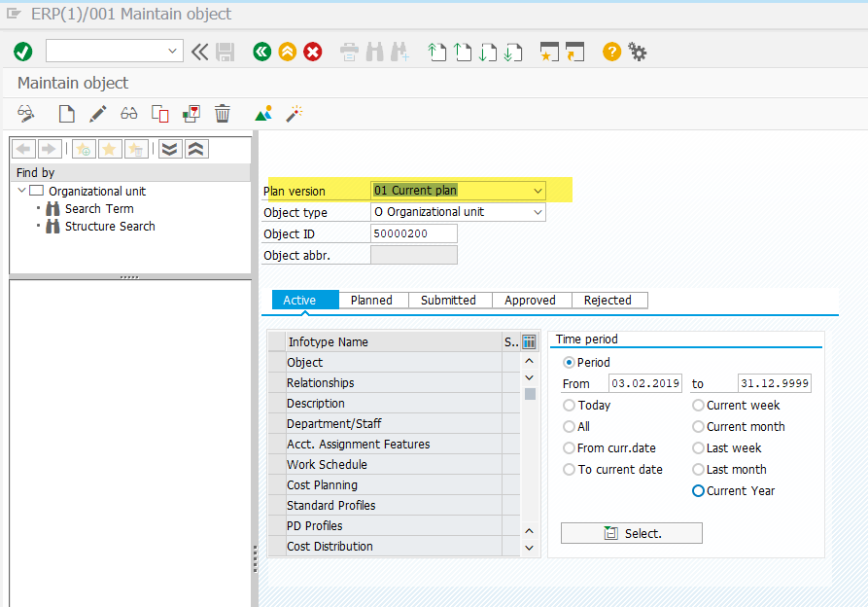Click the infotype table settings icon
The width and height of the screenshot is (868, 607).
pos(529,341)
